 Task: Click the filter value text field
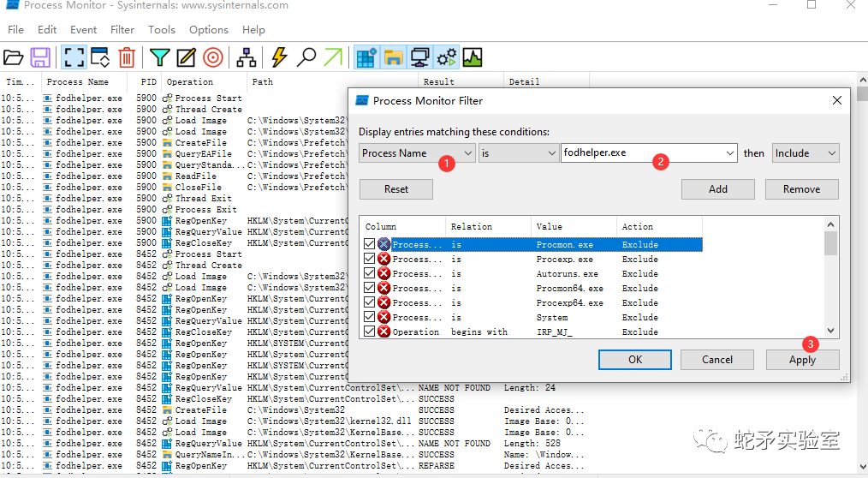click(x=642, y=153)
